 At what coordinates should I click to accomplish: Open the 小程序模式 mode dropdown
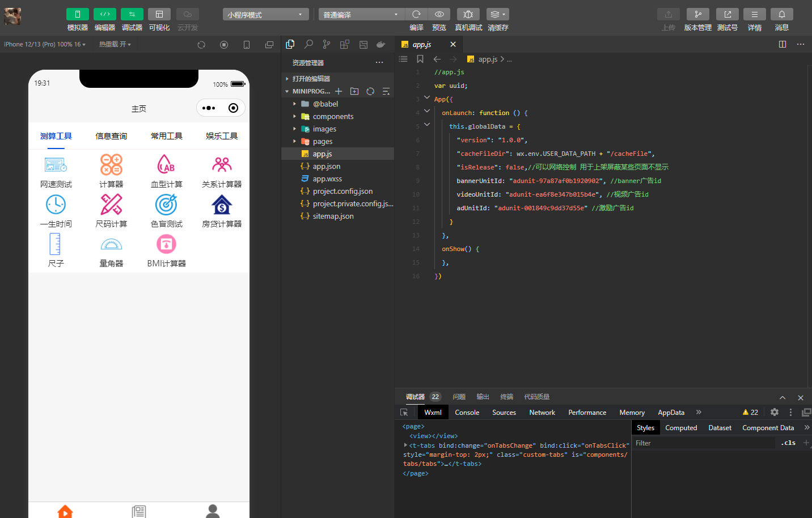coord(265,15)
